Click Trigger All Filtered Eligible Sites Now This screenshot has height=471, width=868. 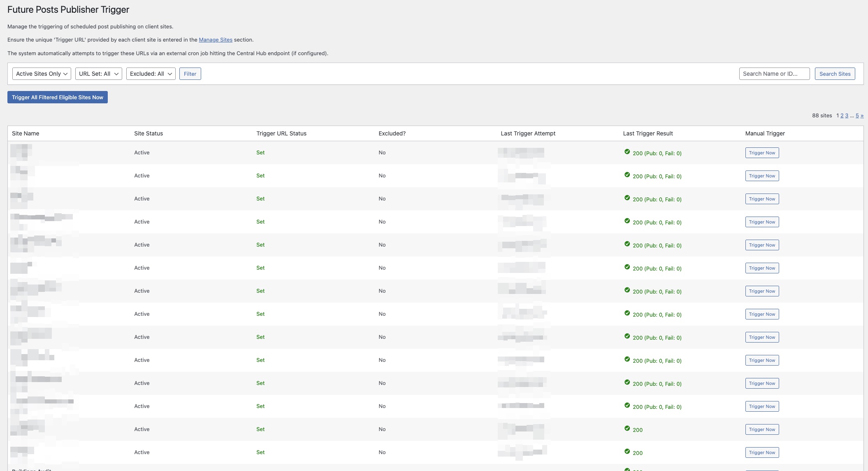tap(58, 97)
